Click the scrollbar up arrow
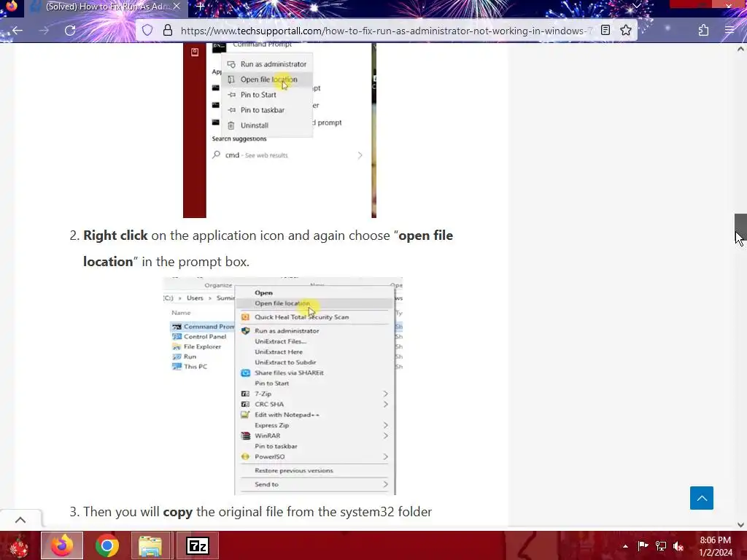This screenshot has width=747, height=560. pyautogui.click(x=741, y=49)
